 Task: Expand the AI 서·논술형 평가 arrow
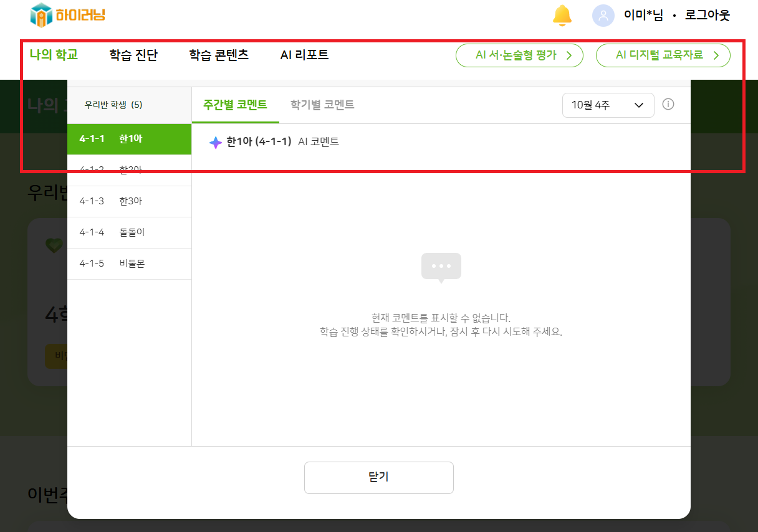(568, 55)
